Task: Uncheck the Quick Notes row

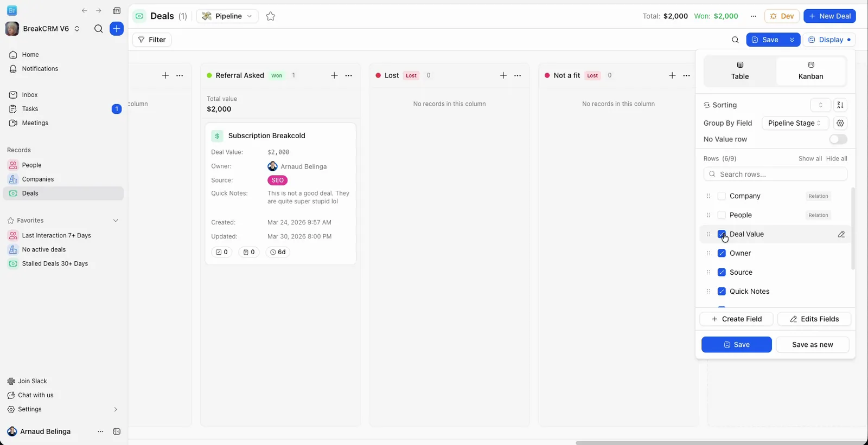Action: 722,292
